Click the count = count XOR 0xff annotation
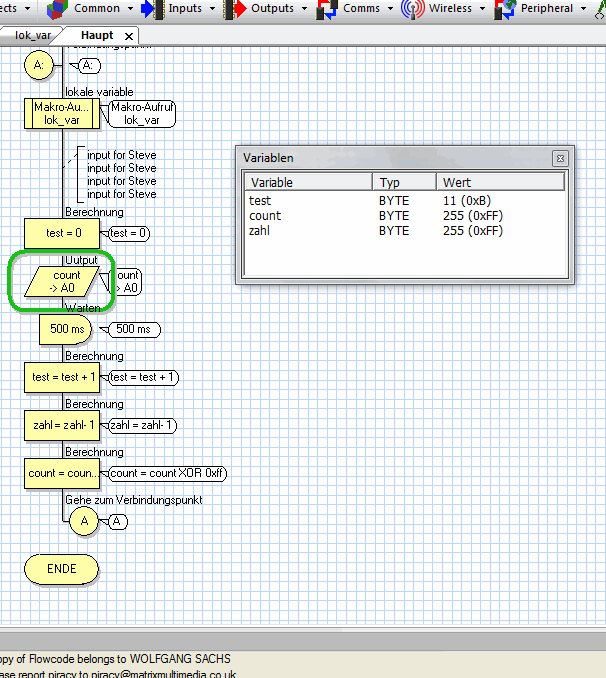 pos(167,473)
